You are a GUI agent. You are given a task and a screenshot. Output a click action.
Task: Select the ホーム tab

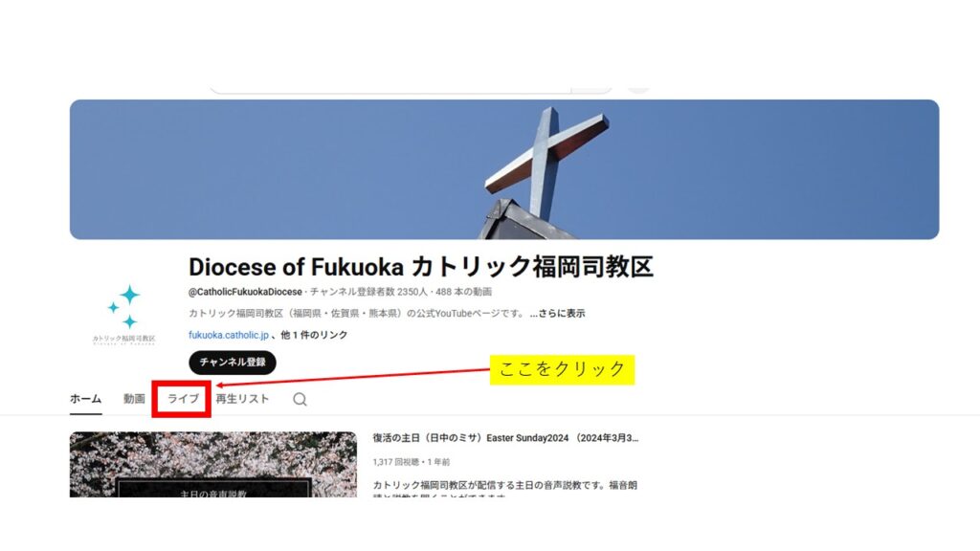click(x=85, y=399)
